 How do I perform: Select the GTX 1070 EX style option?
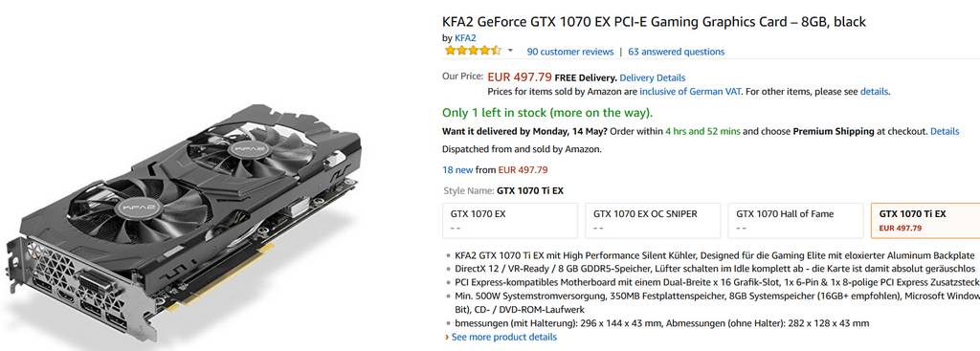pyautogui.click(x=510, y=221)
